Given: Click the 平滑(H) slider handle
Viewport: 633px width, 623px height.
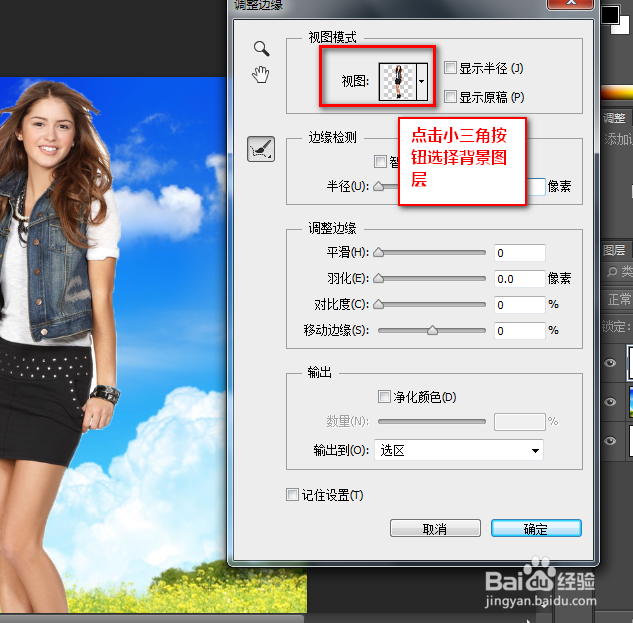Looking at the screenshot, I should (x=379, y=253).
